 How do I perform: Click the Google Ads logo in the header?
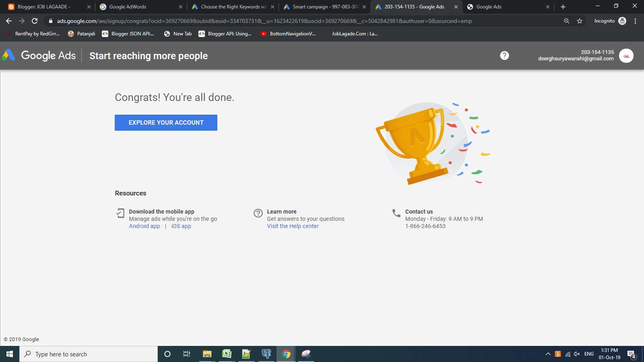tap(39, 56)
